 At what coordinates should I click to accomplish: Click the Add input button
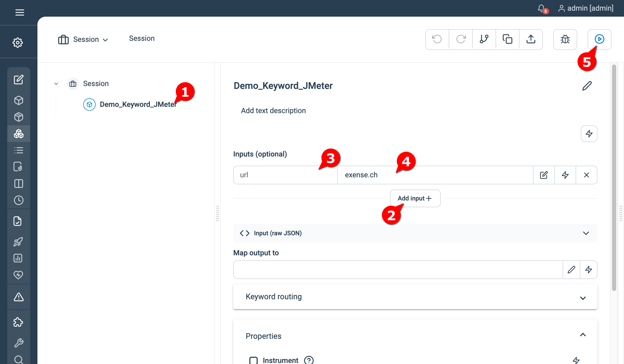click(415, 198)
